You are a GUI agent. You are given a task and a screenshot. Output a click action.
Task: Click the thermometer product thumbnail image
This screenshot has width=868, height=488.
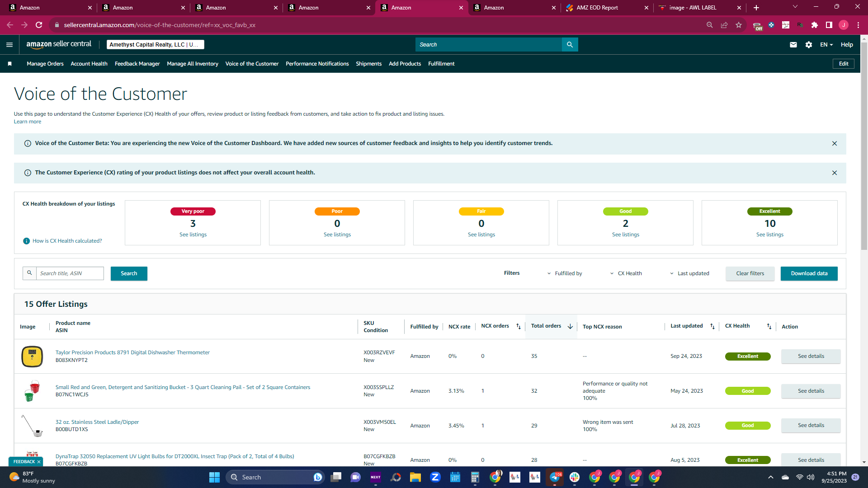pyautogui.click(x=32, y=357)
